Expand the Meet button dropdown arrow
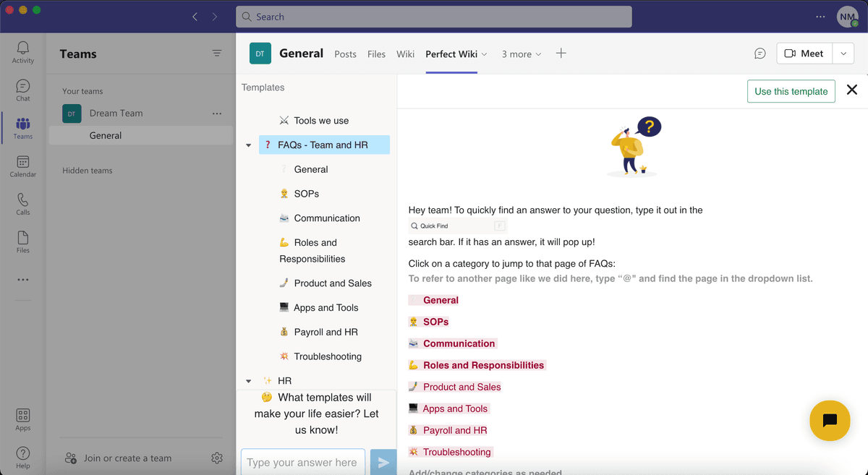868x475 pixels. [843, 53]
